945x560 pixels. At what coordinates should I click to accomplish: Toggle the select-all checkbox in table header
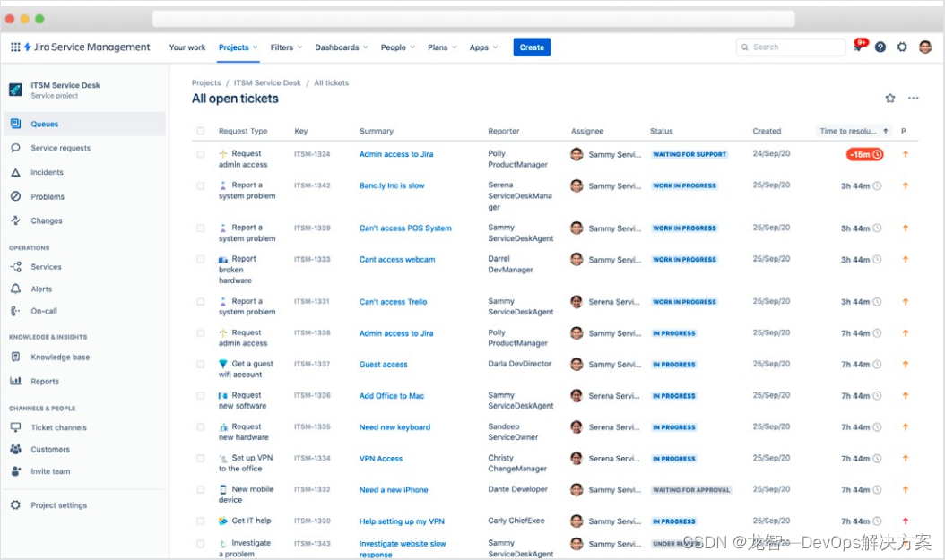click(x=201, y=131)
